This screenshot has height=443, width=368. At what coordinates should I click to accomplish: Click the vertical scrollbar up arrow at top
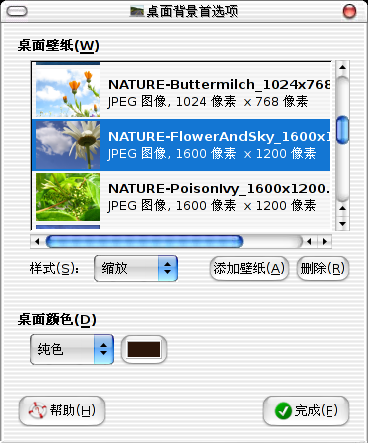[x=342, y=67]
